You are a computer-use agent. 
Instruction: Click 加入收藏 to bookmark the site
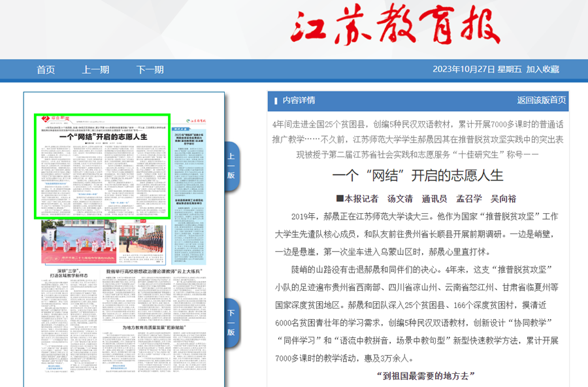[x=542, y=70]
